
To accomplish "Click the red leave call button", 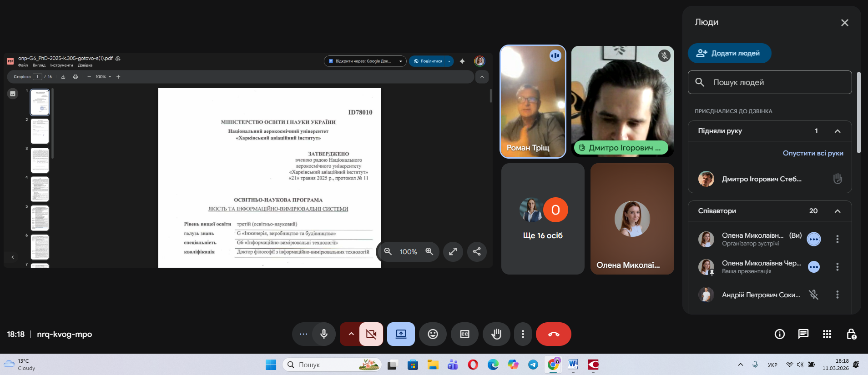I will (553, 334).
